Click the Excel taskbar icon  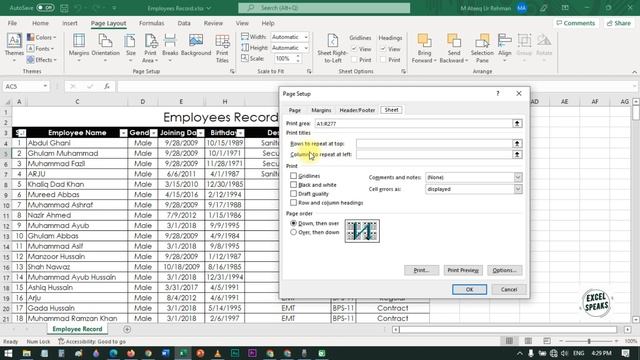point(183,353)
